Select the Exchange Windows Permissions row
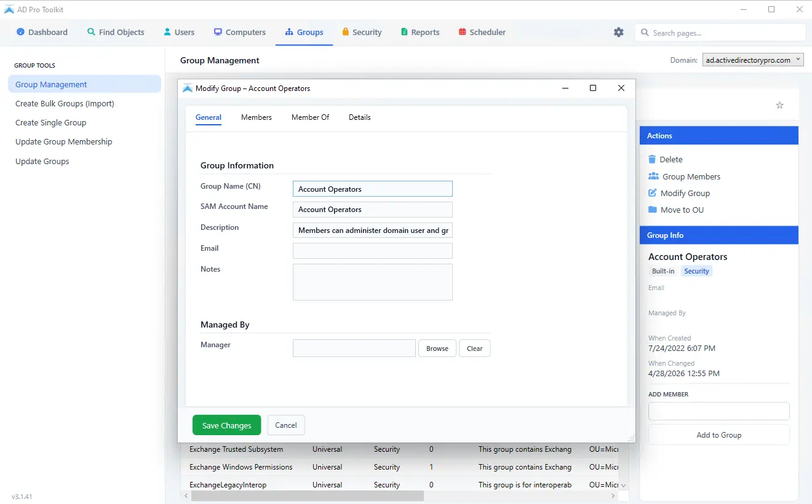 click(x=400, y=467)
